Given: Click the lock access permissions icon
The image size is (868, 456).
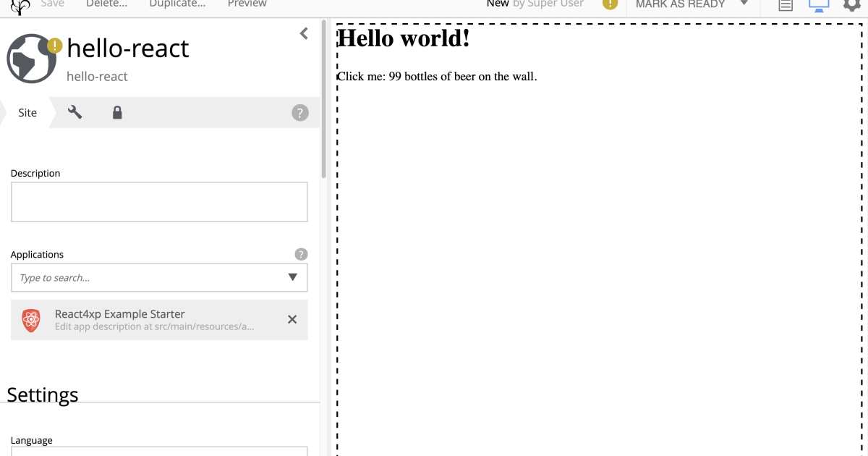Looking at the screenshot, I should pos(117,112).
